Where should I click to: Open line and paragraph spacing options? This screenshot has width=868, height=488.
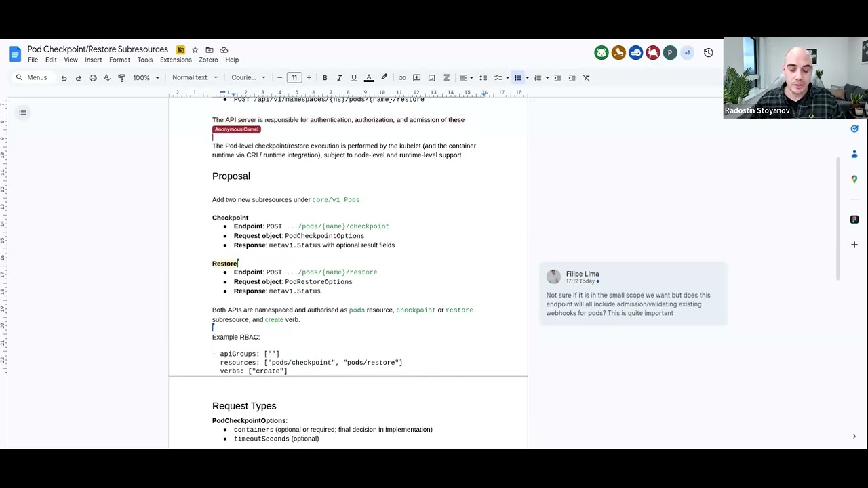click(483, 78)
